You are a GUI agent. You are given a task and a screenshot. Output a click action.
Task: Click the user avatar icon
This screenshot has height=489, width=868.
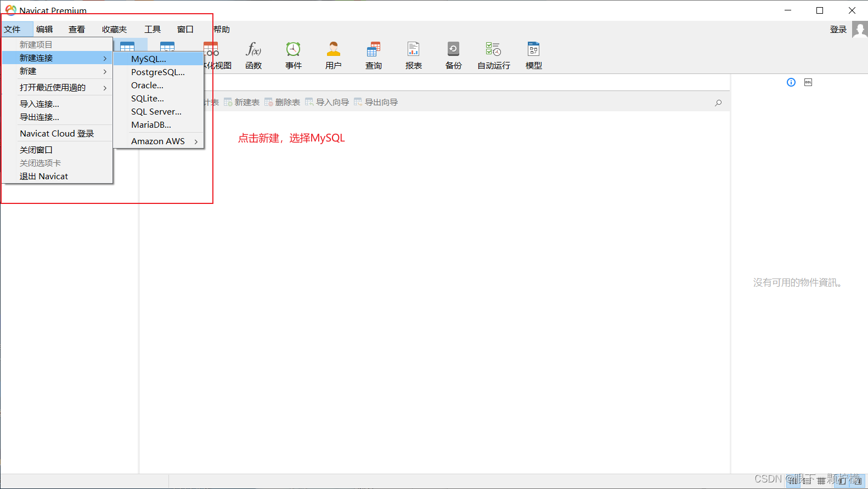tap(860, 30)
